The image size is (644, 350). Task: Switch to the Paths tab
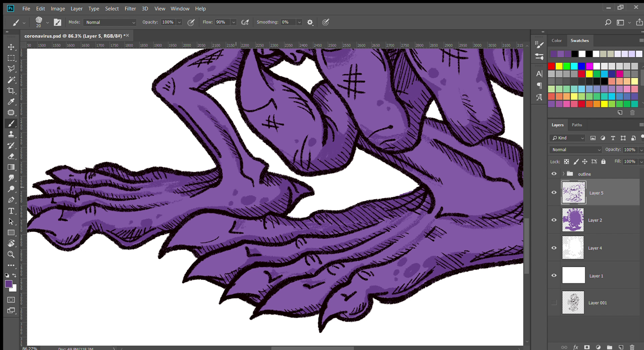coord(577,125)
